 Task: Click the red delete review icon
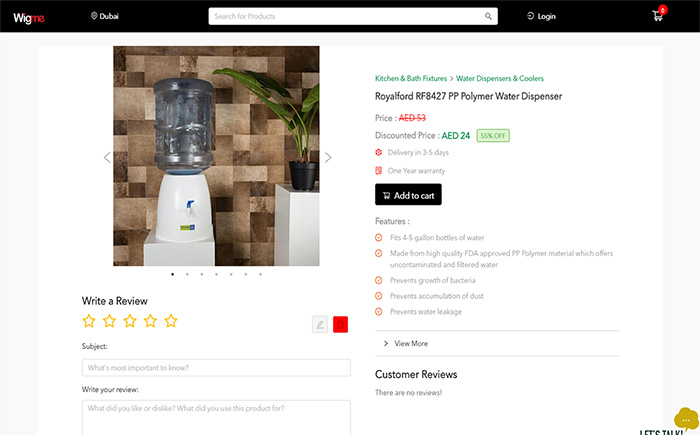click(x=340, y=325)
